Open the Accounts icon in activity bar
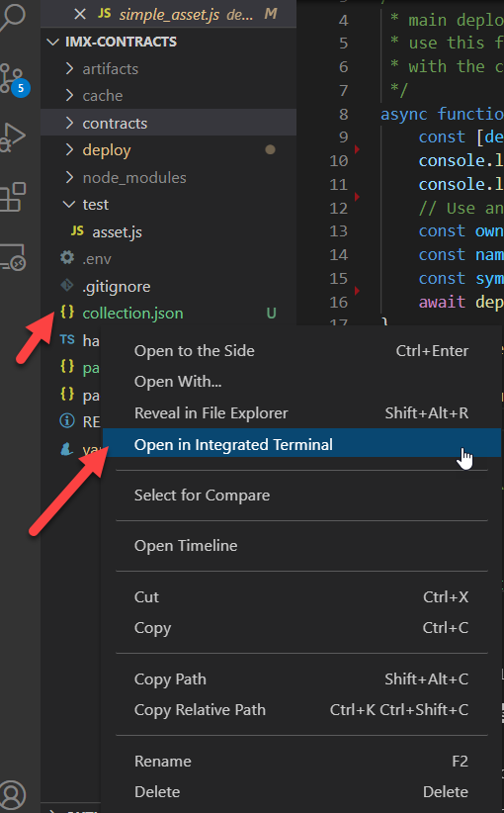This screenshot has width=504, height=813. click(x=13, y=794)
